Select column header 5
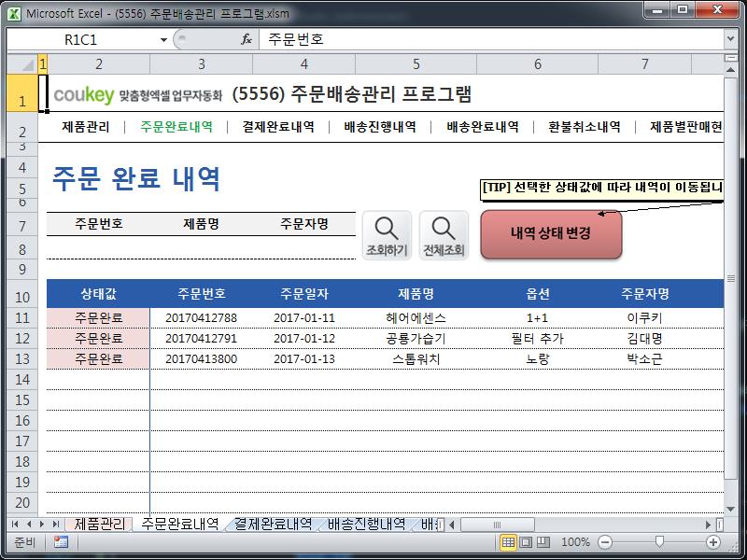 tap(416, 63)
